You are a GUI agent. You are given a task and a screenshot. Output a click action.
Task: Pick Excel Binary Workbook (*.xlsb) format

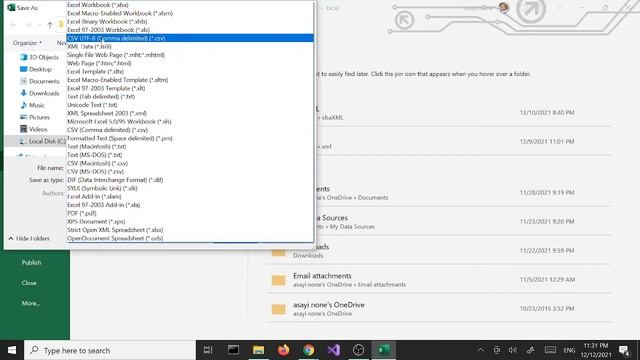pyautogui.click(x=190, y=22)
